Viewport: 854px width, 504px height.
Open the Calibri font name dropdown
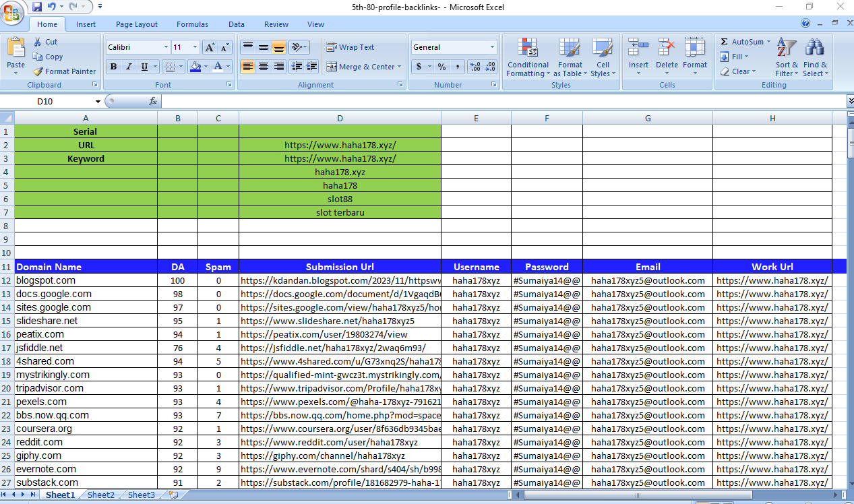point(166,47)
